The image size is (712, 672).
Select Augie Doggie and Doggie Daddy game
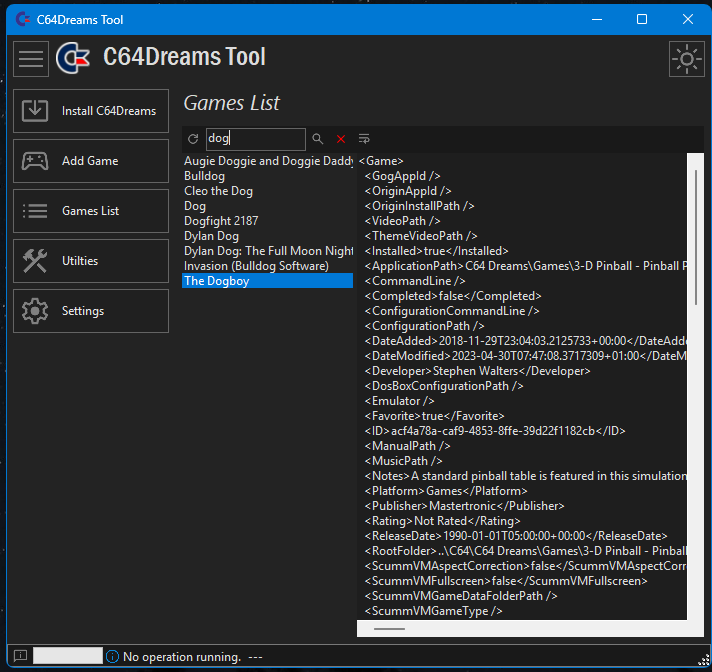click(268, 161)
